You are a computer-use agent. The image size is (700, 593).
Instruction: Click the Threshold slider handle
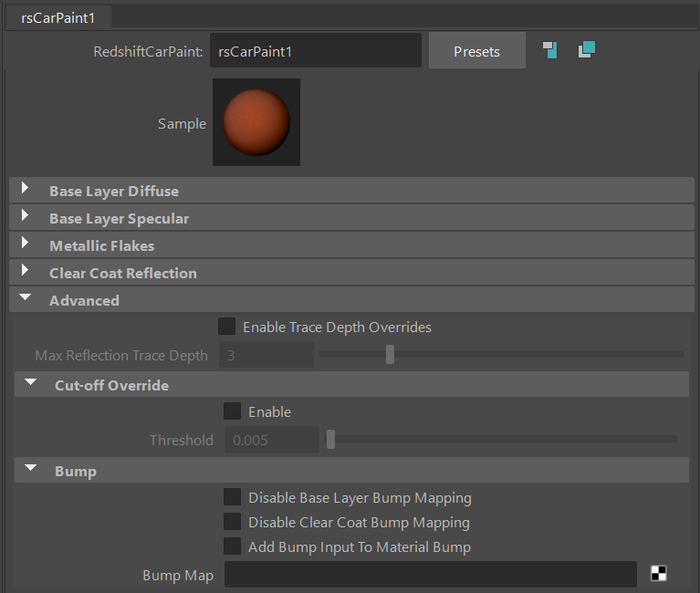point(330,440)
